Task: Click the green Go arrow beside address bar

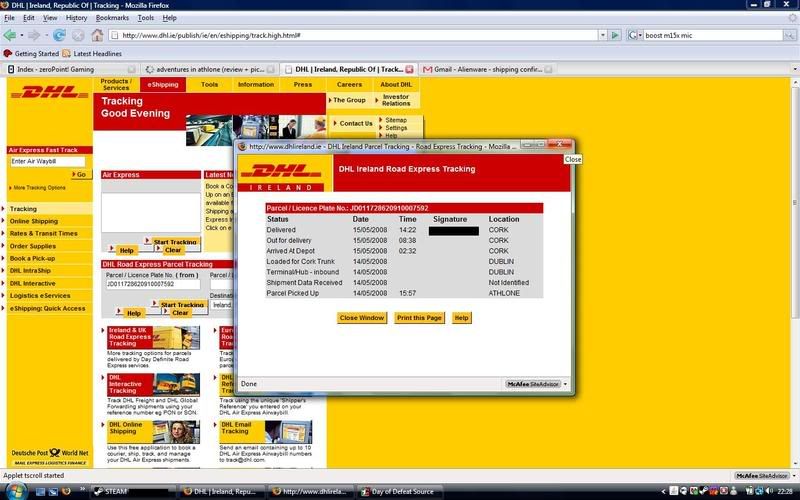Action: point(615,35)
